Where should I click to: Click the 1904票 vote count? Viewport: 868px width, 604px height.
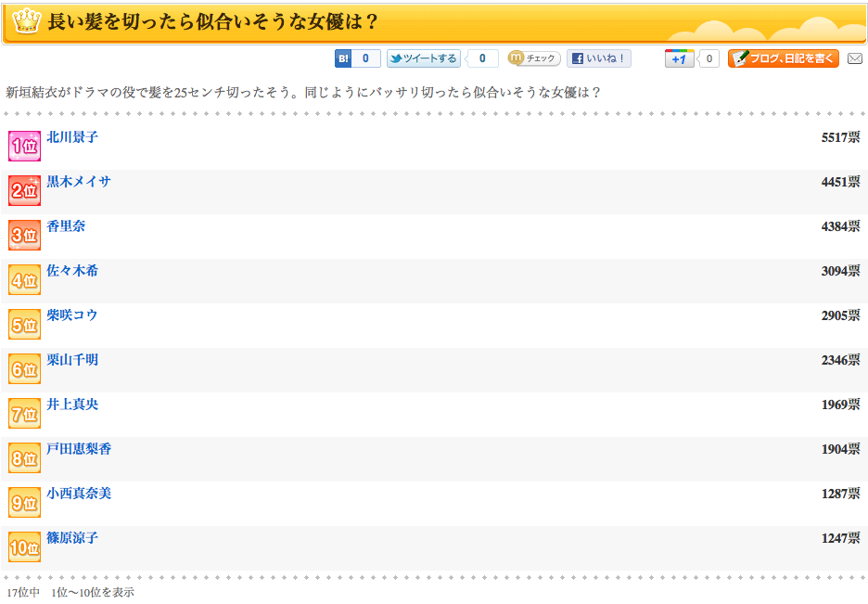840,449
